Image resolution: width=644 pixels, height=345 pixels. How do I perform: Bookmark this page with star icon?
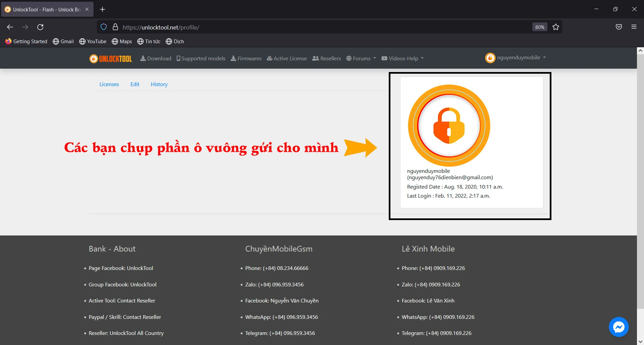[556, 27]
